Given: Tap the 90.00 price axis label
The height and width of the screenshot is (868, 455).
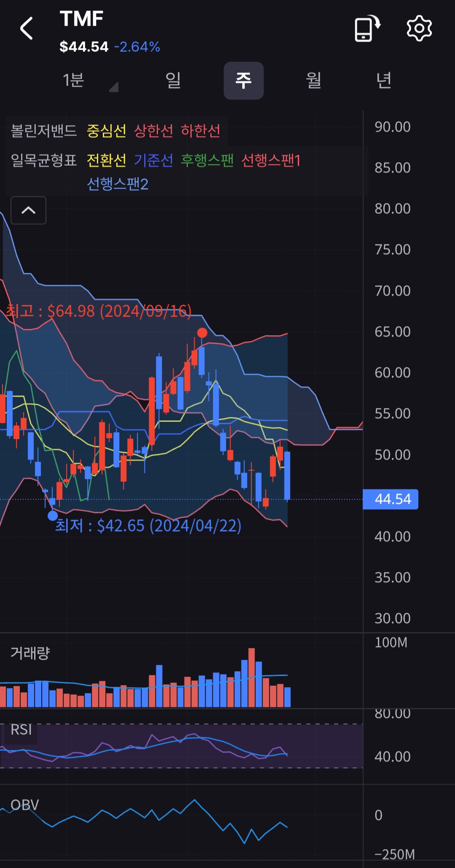Looking at the screenshot, I should pos(393,127).
